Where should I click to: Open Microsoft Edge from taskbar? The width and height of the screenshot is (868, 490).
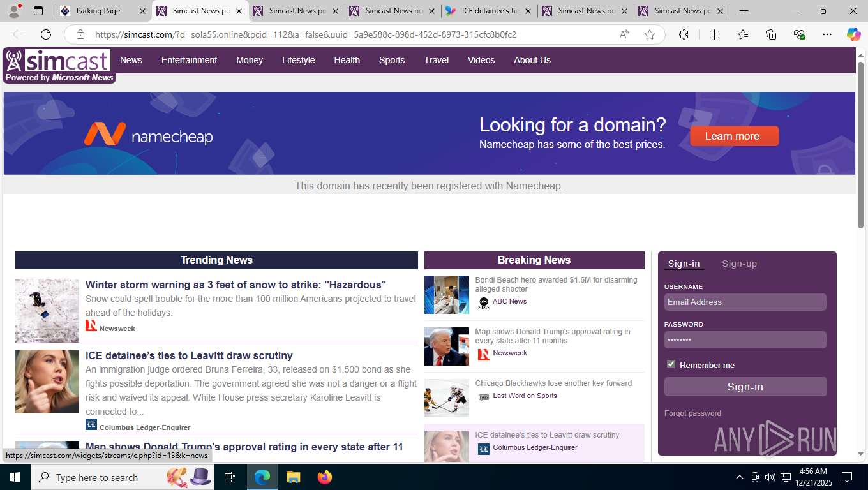pos(262,477)
